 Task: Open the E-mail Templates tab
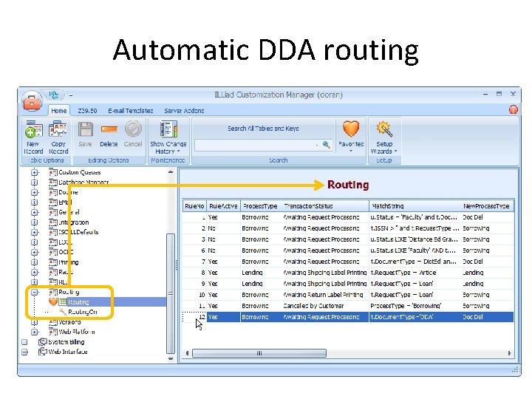(x=131, y=111)
